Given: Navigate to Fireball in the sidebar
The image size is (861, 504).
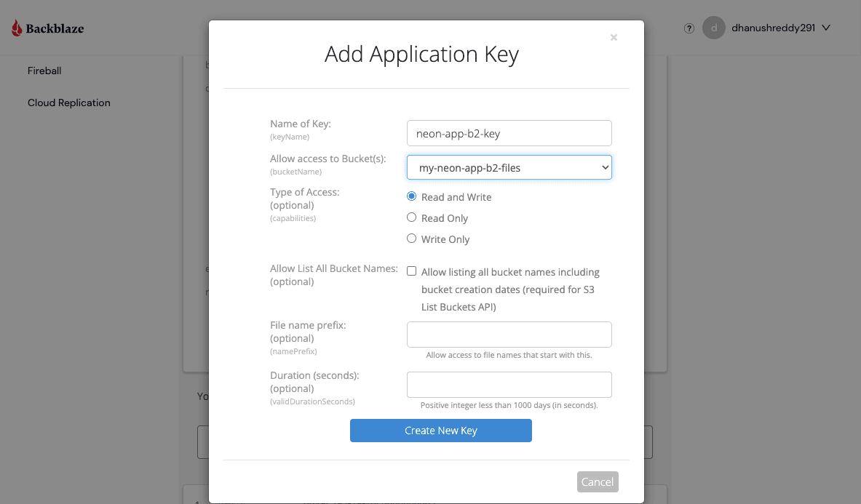Looking at the screenshot, I should tap(44, 71).
